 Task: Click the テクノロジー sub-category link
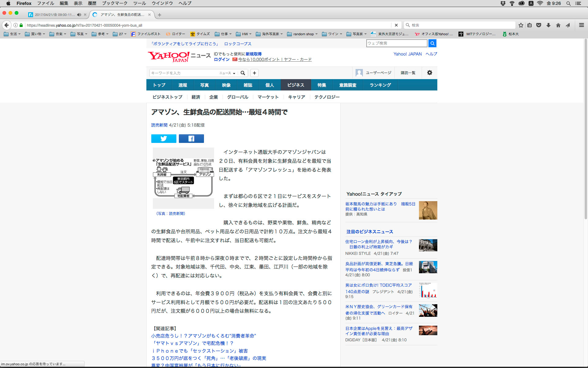point(327,97)
